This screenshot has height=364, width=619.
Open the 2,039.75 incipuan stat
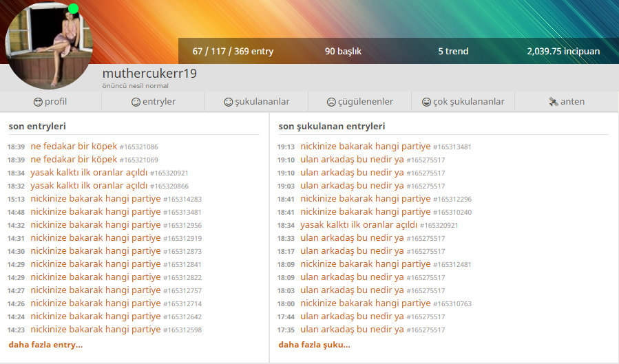563,51
